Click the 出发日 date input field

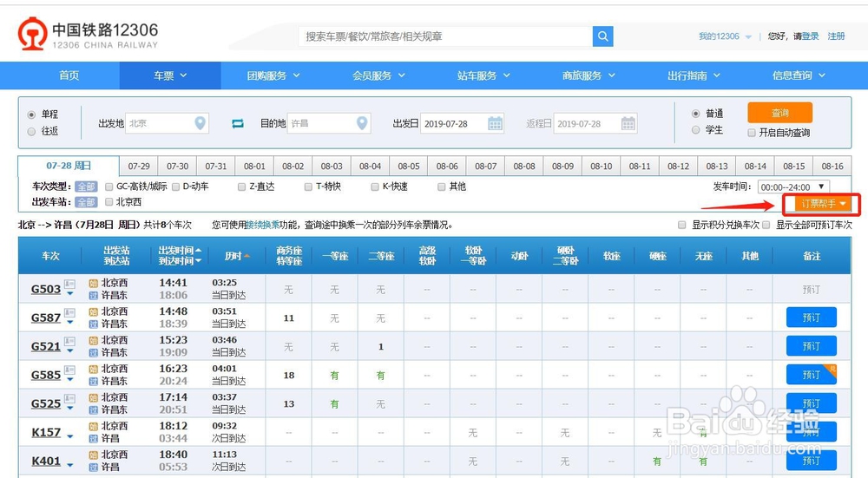pos(463,123)
